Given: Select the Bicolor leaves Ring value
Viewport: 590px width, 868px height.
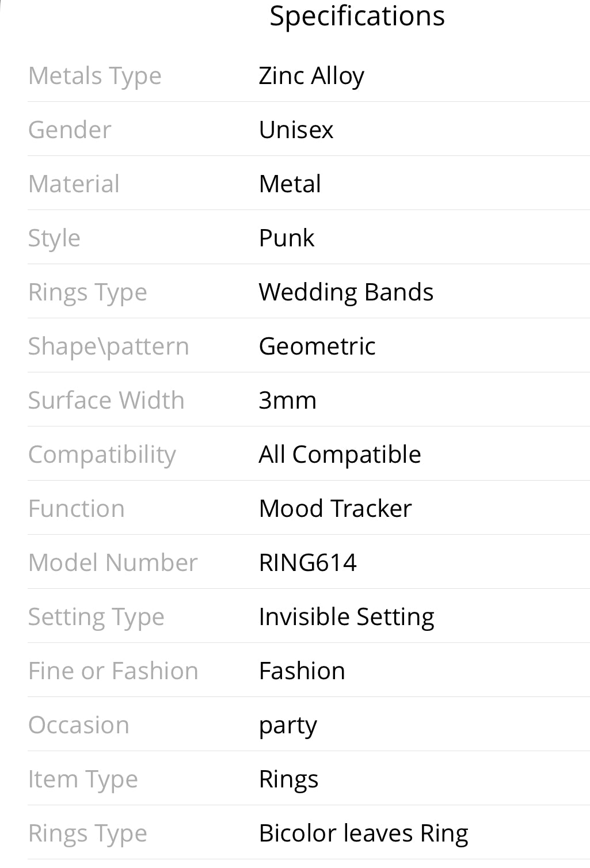Looking at the screenshot, I should [x=364, y=834].
